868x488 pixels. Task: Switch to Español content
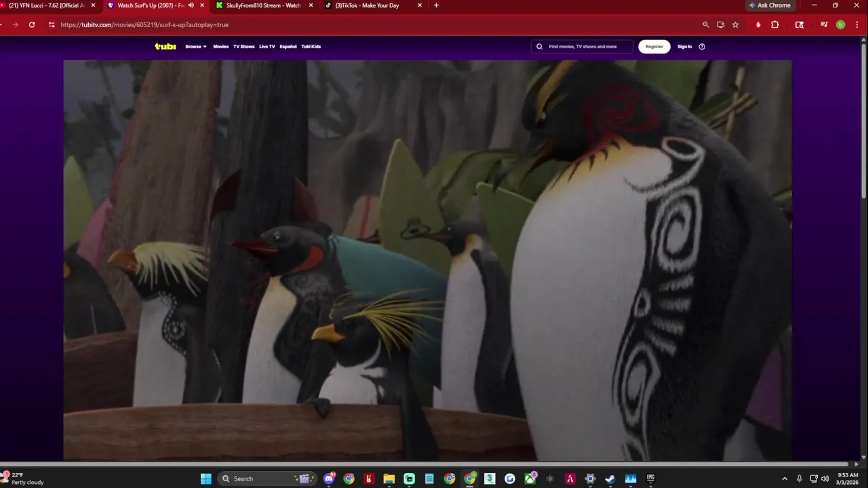click(x=288, y=47)
